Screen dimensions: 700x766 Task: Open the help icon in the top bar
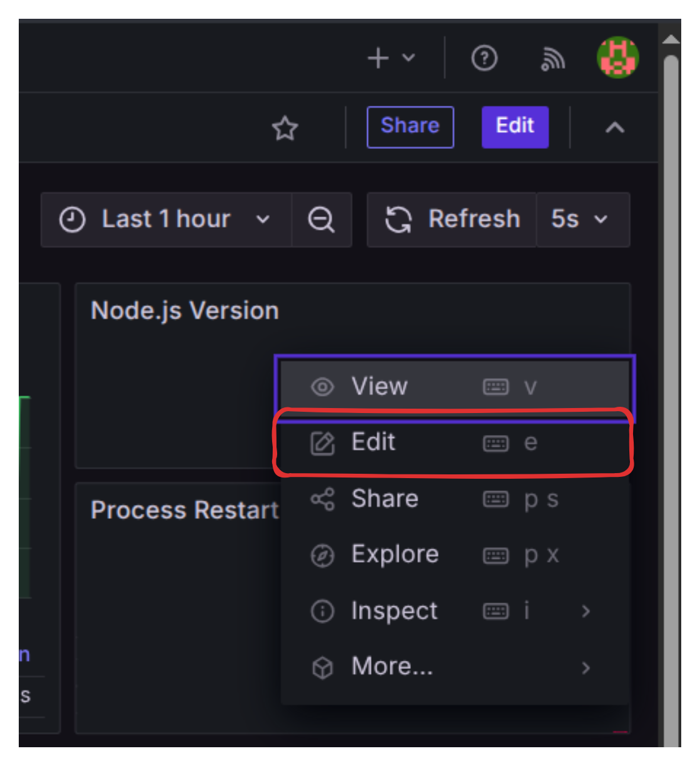click(484, 58)
